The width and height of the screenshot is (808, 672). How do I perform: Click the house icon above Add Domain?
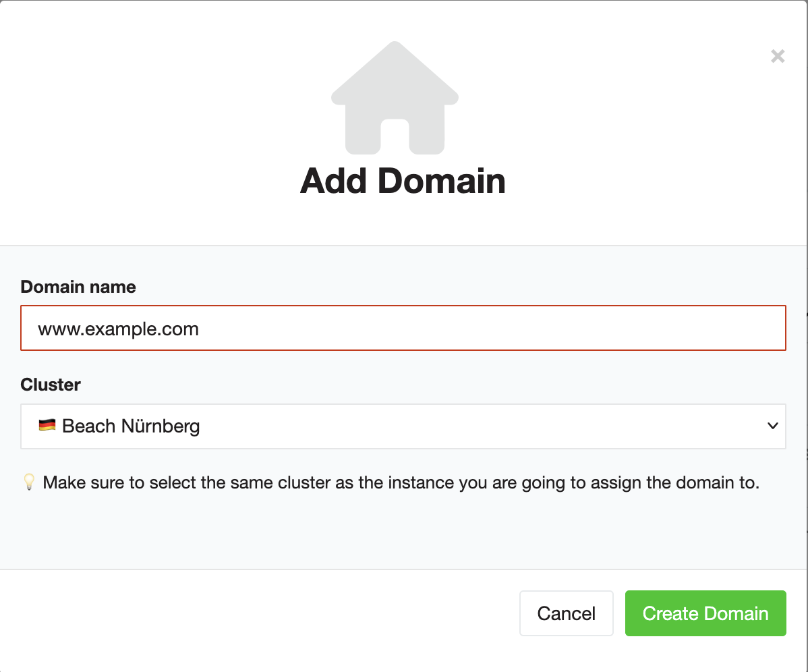(395, 98)
